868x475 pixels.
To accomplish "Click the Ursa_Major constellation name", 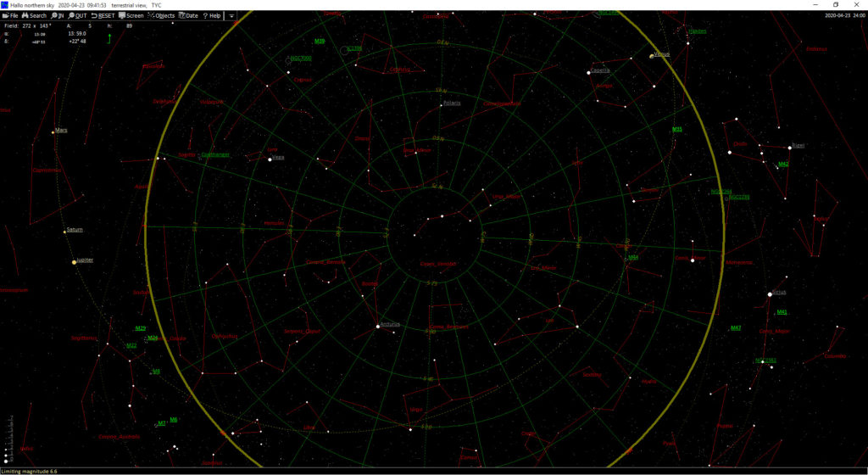I will coord(506,197).
